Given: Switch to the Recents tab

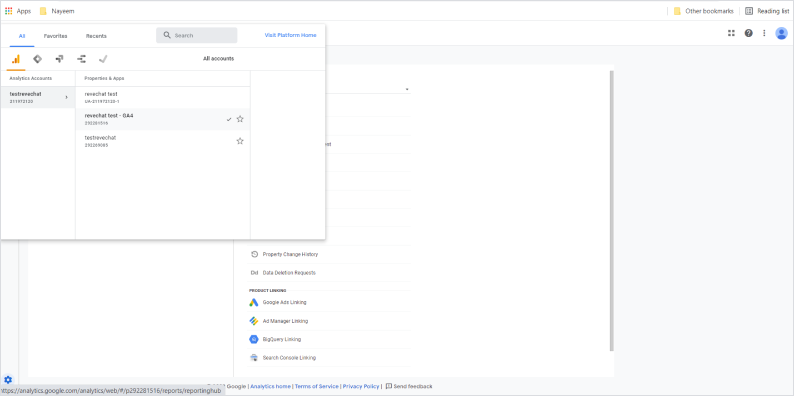Looking at the screenshot, I should click(96, 36).
